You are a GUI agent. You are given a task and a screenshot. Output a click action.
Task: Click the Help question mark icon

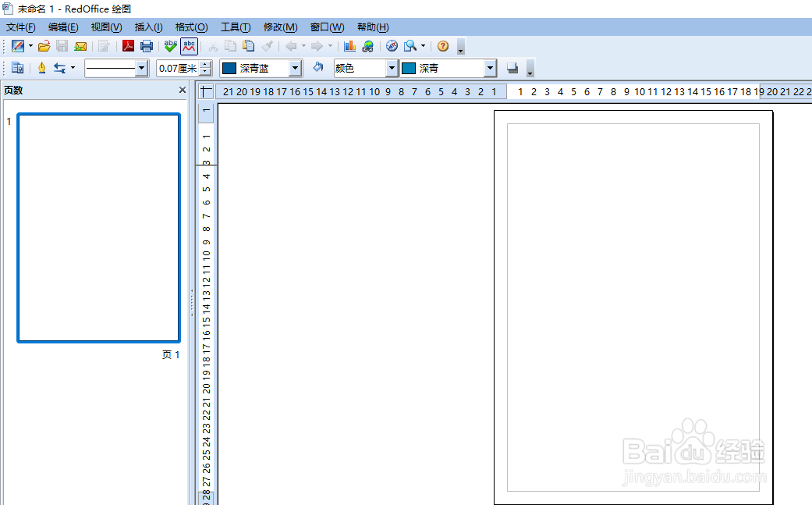point(443,46)
